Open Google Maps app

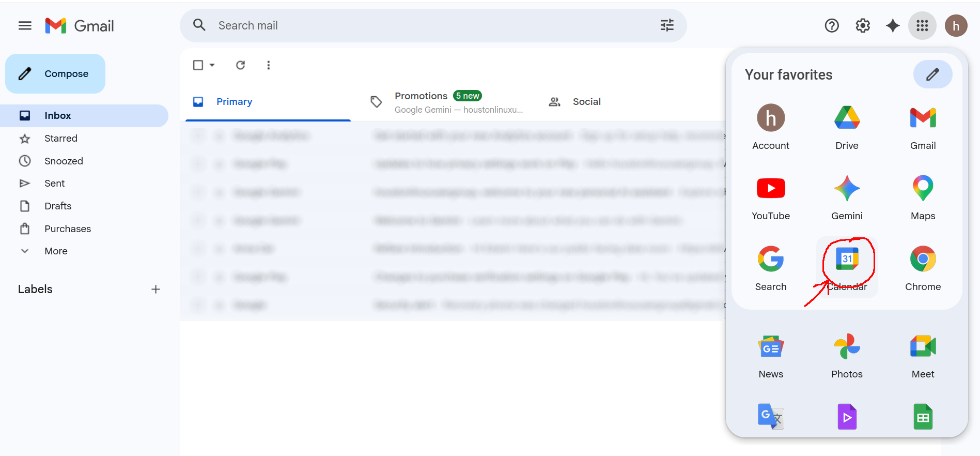[x=923, y=197]
